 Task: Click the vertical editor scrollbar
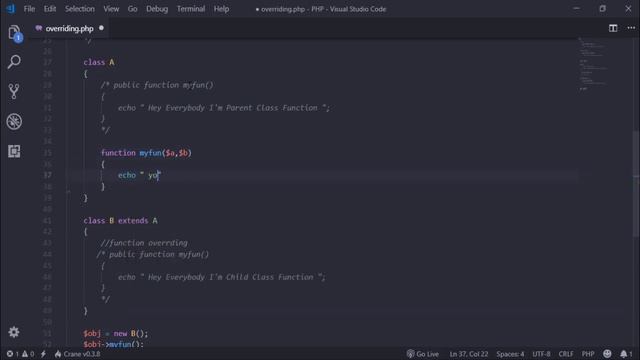coord(636,184)
